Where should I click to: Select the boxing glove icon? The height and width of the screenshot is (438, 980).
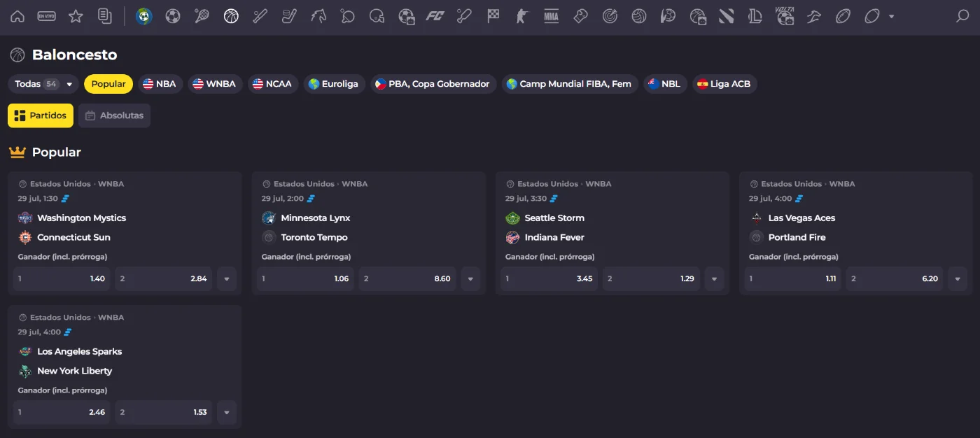[580, 16]
